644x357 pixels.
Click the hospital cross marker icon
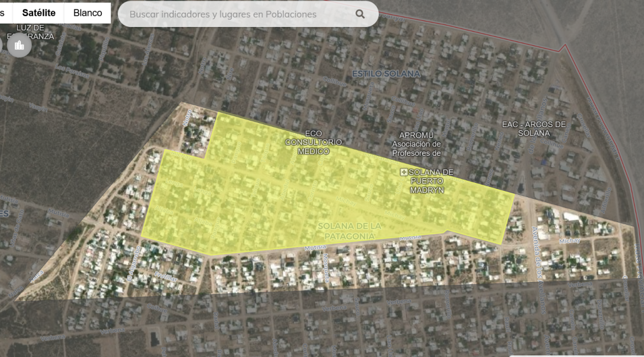click(x=403, y=172)
